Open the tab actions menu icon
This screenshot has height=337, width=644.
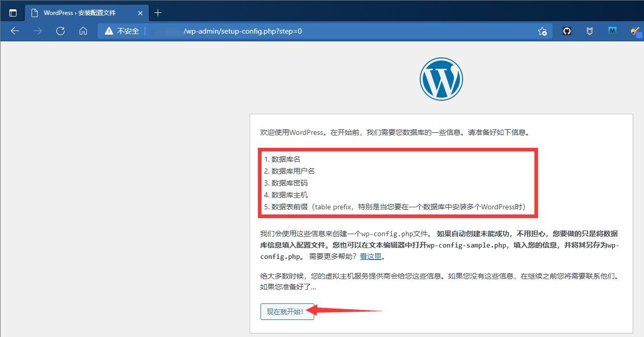pyautogui.click(x=13, y=13)
